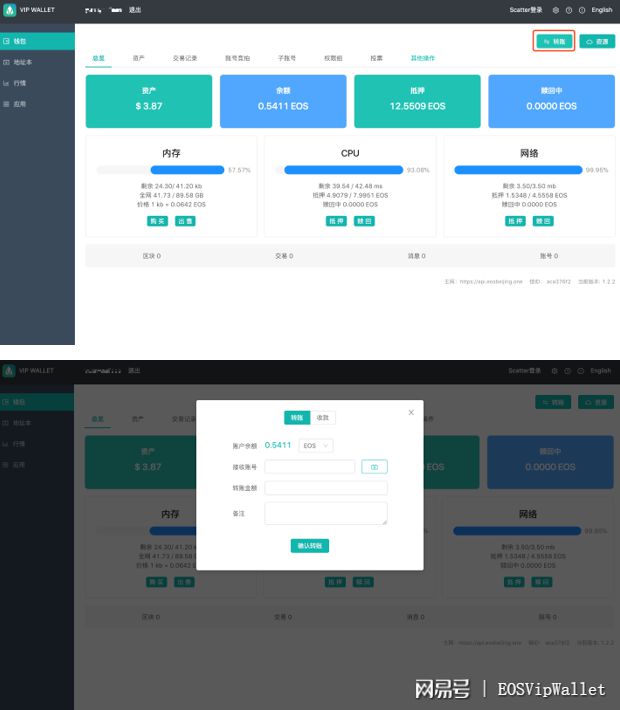Click into the 备注 memo text area
This screenshot has width=620, height=710.
pos(325,513)
